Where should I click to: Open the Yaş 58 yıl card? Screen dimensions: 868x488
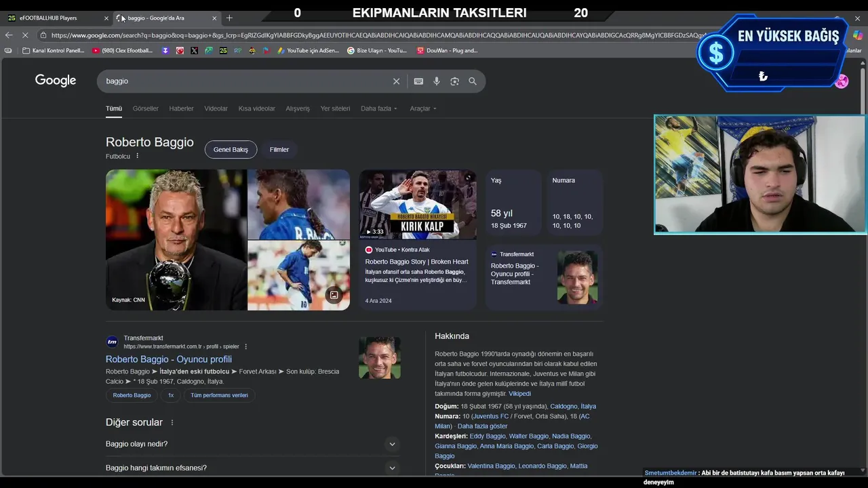pos(513,203)
